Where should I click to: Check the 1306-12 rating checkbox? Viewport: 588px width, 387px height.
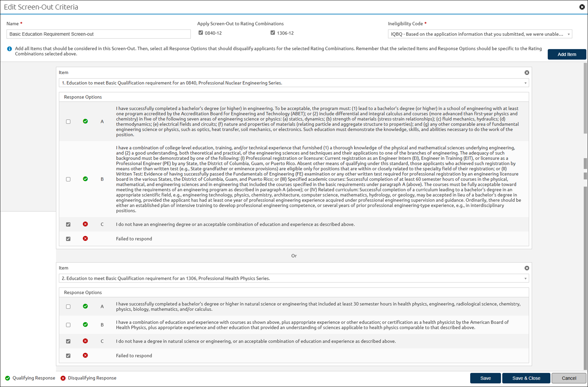272,32
